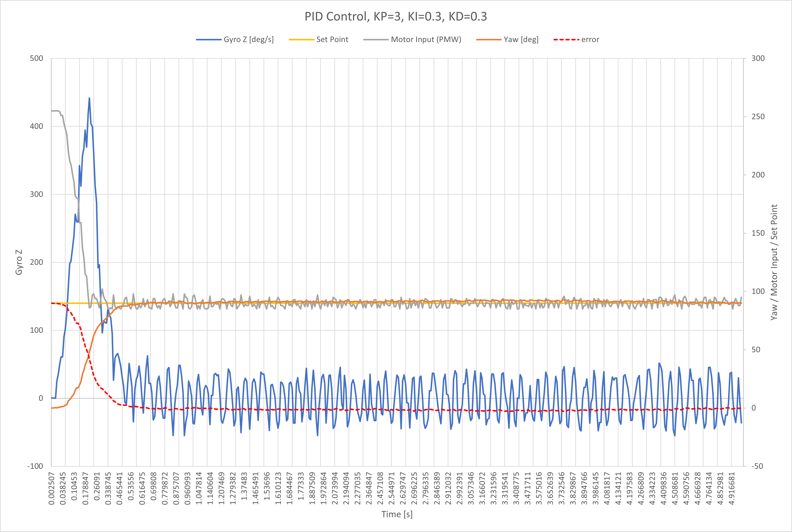Click the yellow Set Point legend line sample

point(301,40)
